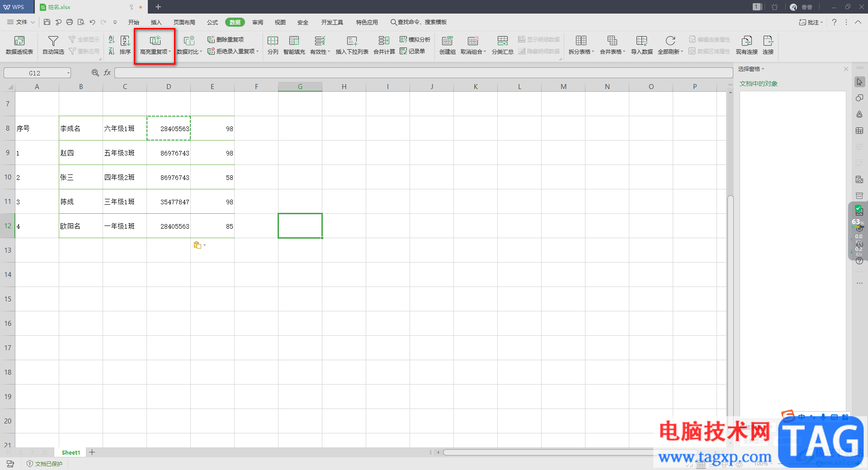Open the 文件 file menu dropdown
The width and height of the screenshot is (868, 470).
tap(21, 22)
